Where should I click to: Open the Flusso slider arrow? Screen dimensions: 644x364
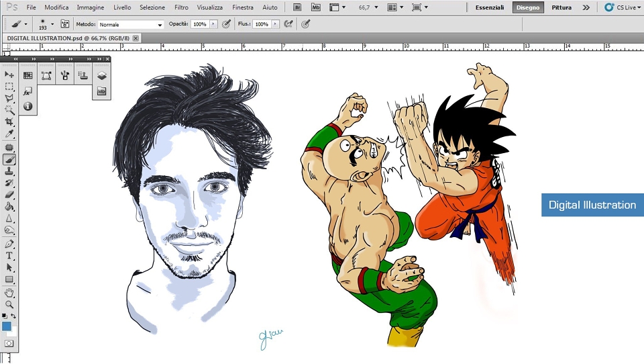click(275, 24)
